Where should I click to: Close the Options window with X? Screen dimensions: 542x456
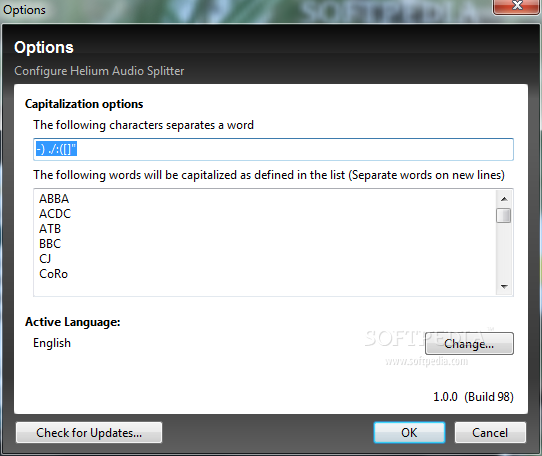[x=517, y=6]
